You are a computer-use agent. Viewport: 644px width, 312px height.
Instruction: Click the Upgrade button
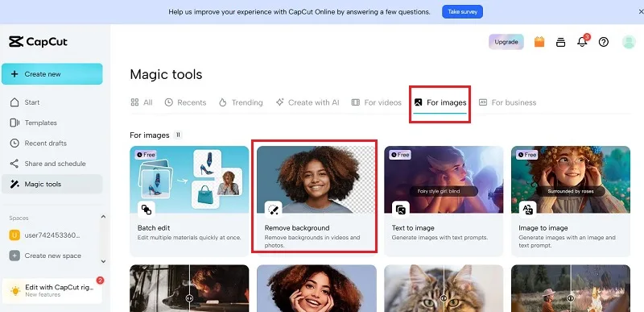click(x=506, y=42)
